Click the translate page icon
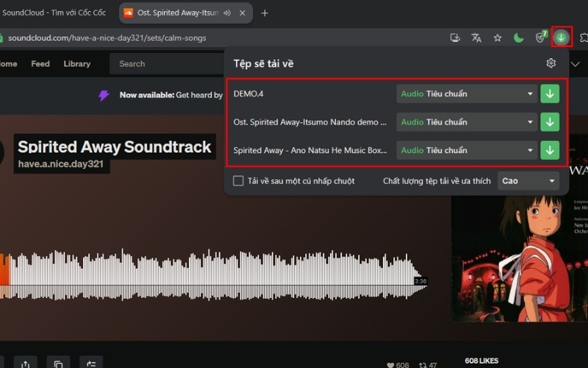 tap(476, 38)
